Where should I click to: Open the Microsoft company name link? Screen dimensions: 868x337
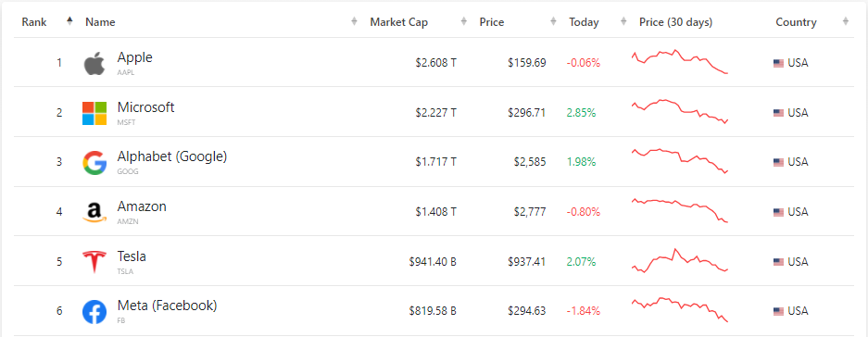pos(145,106)
